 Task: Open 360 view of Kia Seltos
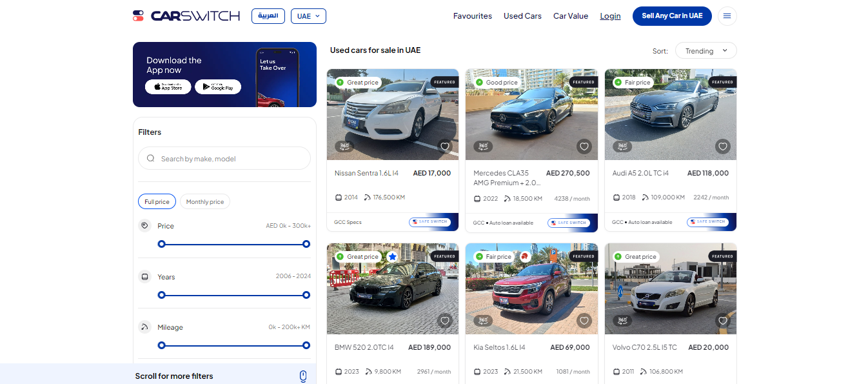click(483, 321)
